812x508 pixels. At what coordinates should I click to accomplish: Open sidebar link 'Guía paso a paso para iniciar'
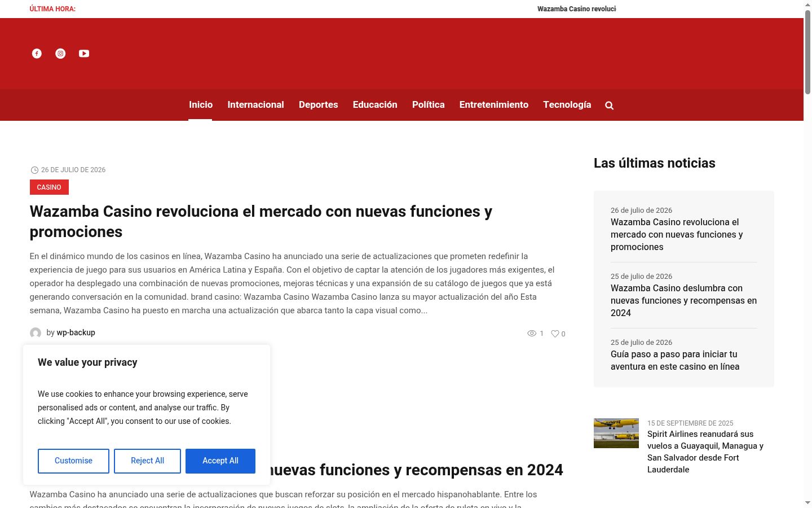point(675,360)
